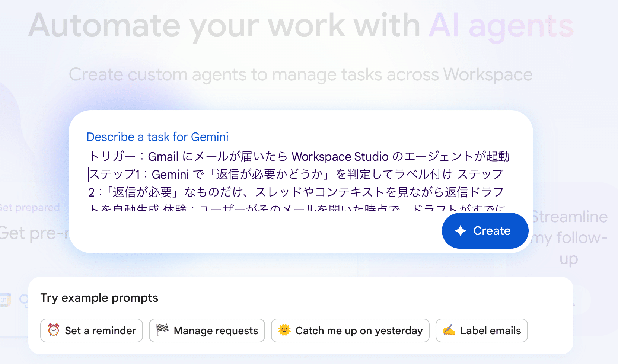618x364 pixels.
Task: Use the "Label emails" example prompt
Action: (481, 331)
